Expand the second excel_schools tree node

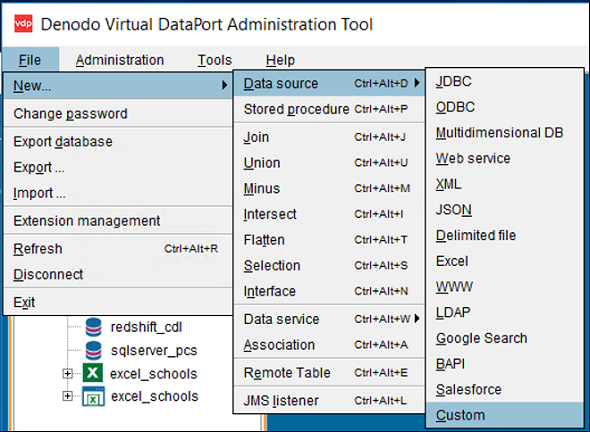pos(67,396)
